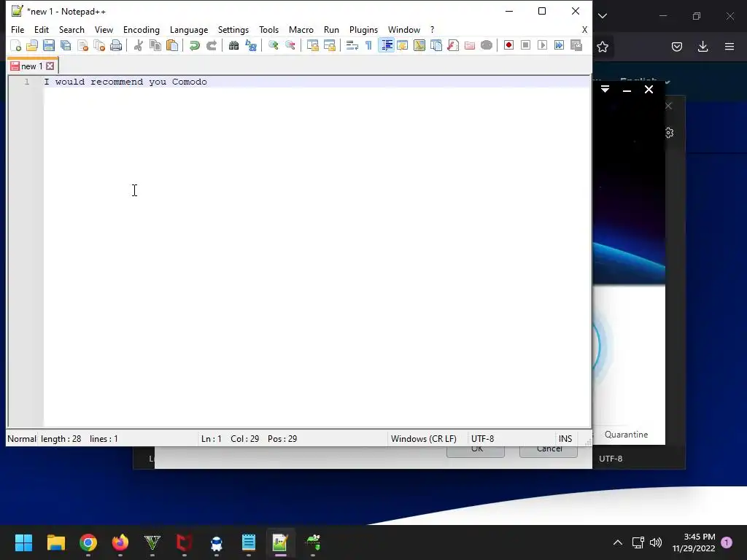
Task: Open the Encoding menu
Action: coord(142,29)
